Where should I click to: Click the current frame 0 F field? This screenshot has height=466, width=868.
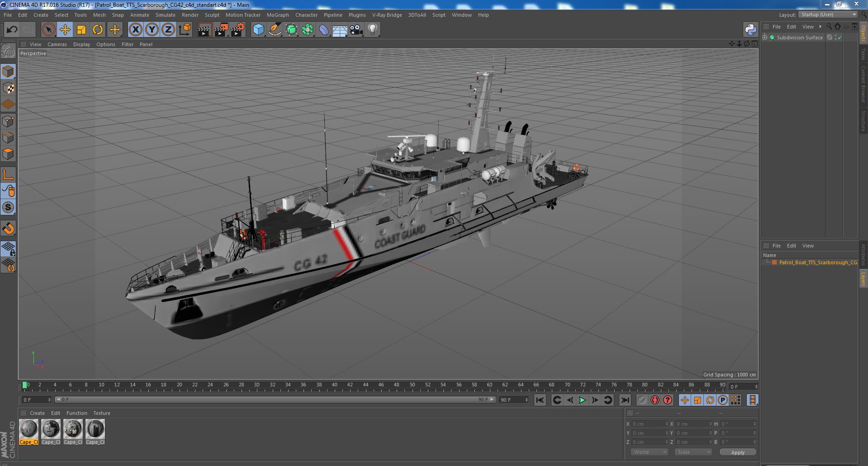(x=37, y=400)
